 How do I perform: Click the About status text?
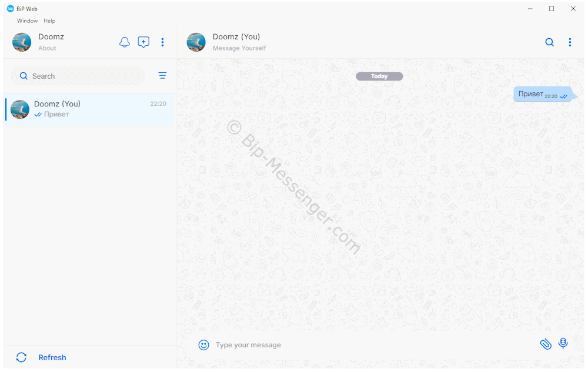click(47, 48)
